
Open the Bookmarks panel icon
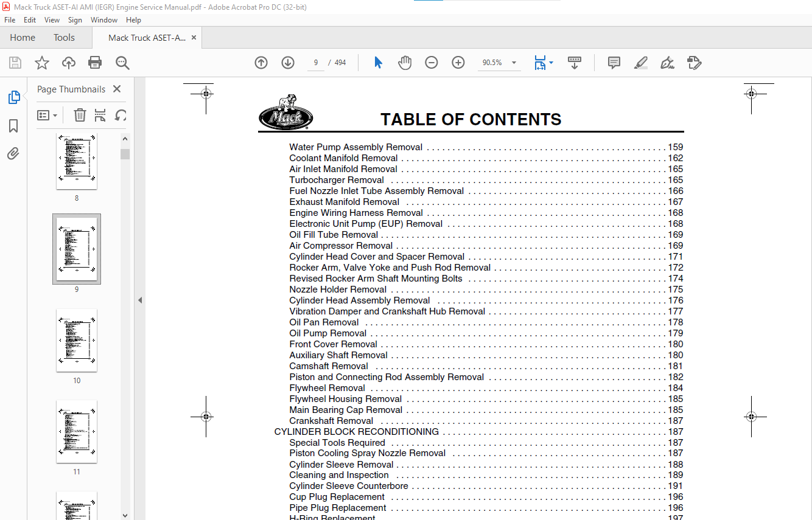[13, 126]
